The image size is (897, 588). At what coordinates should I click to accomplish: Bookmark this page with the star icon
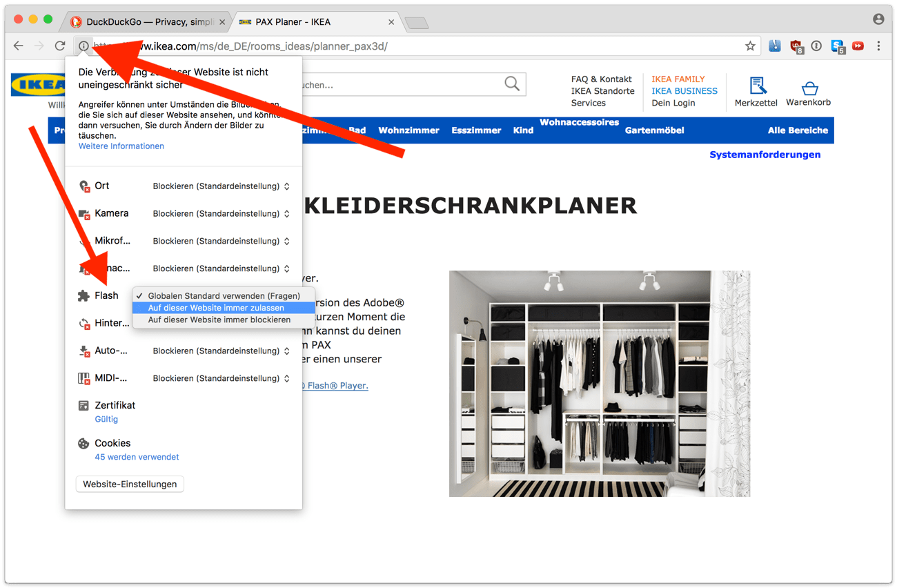[750, 46]
